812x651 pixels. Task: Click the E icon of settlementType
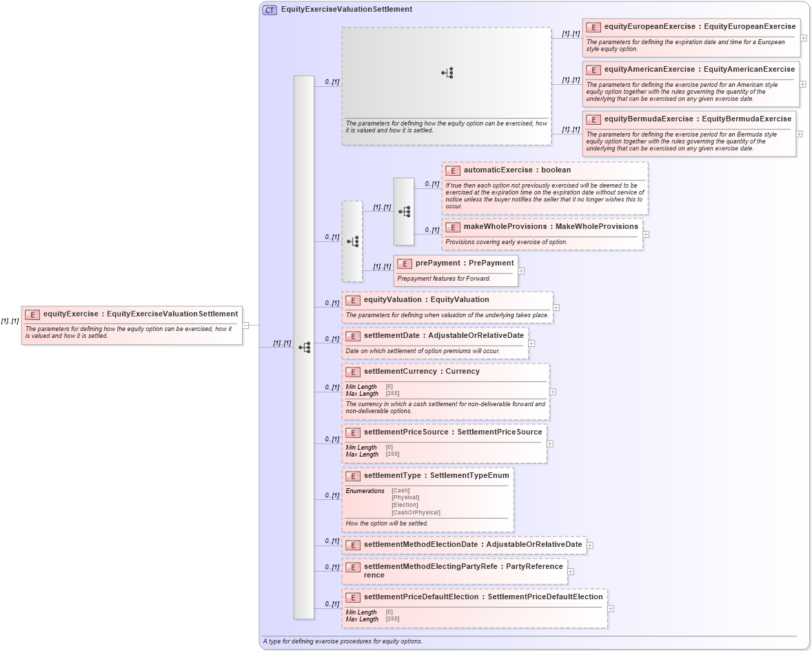point(354,475)
